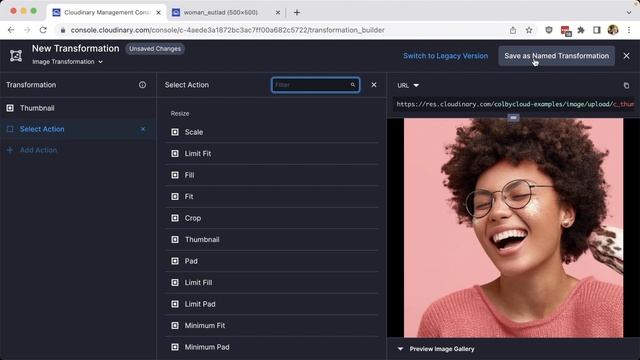Reload the page with the refresh icon
The image size is (640, 360).
click(43, 30)
